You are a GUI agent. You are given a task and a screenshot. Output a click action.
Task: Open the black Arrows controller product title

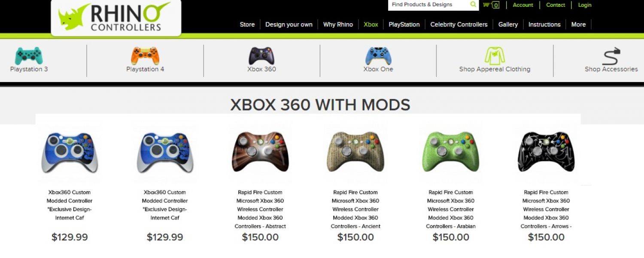(x=546, y=209)
